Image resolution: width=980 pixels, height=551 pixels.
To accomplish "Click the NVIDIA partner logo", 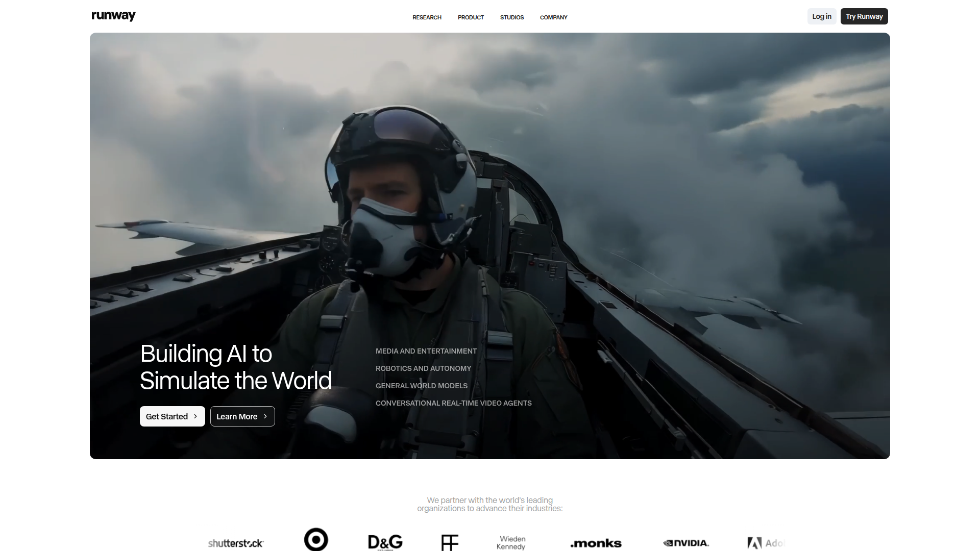I will click(x=686, y=543).
